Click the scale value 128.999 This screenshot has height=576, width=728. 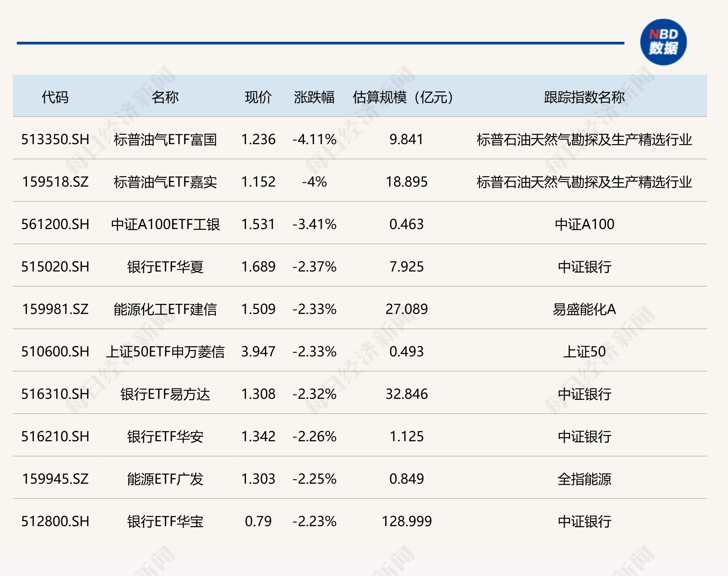coord(406,522)
